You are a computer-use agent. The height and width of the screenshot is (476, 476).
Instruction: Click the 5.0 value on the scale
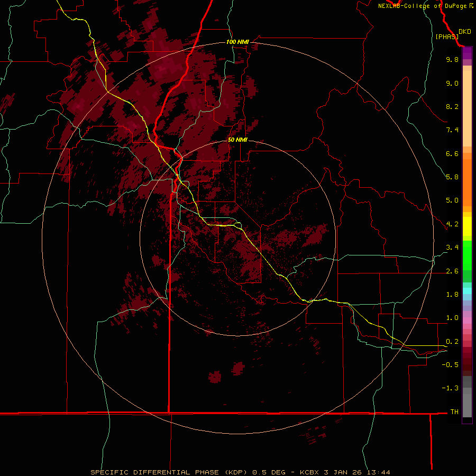[452, 200]
